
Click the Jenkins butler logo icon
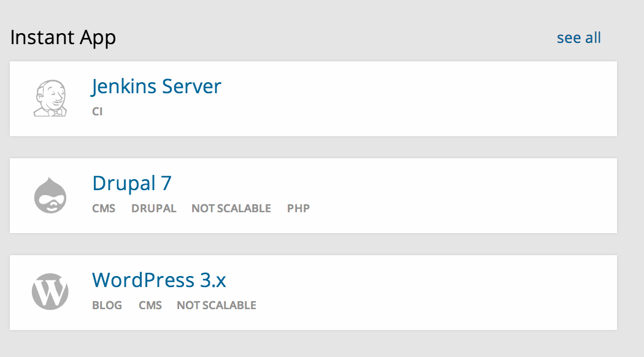pyautogui.click(x=50, y=99)
